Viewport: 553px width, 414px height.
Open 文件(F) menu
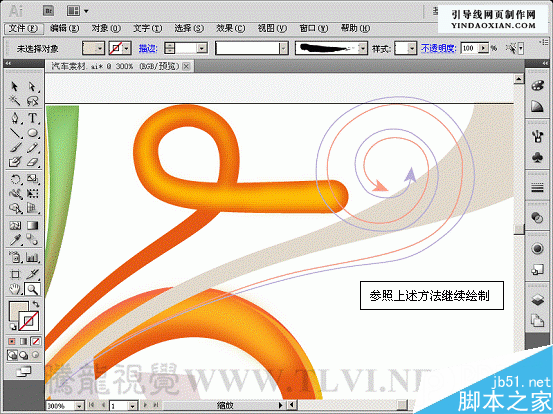click(x=24, y=29)
